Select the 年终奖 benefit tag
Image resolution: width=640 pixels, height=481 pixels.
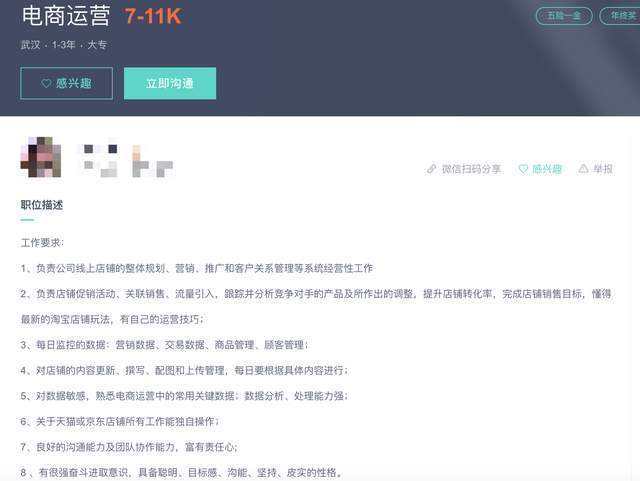point(620,16)
